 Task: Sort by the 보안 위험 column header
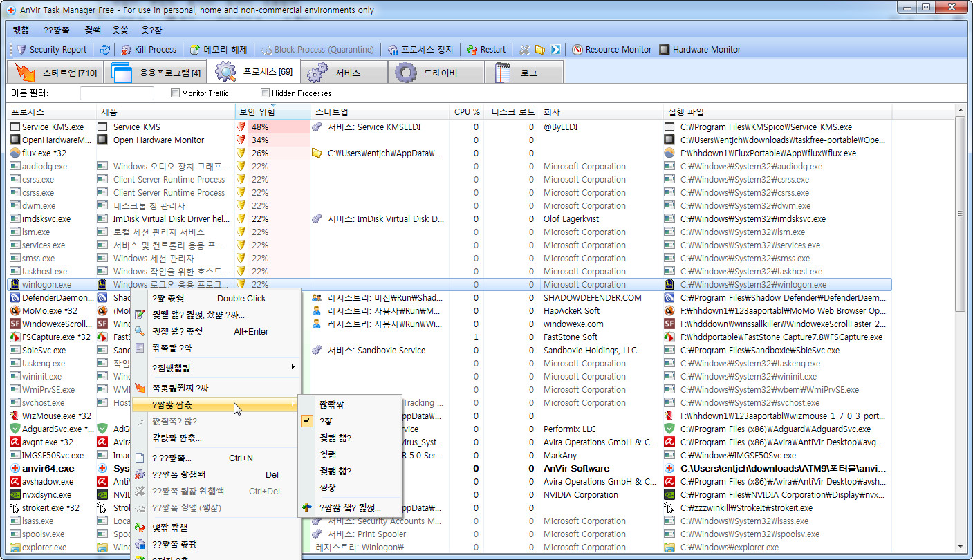273,111
